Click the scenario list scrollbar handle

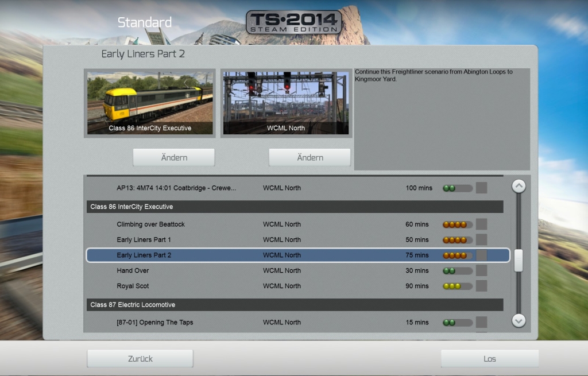(519, 260)
